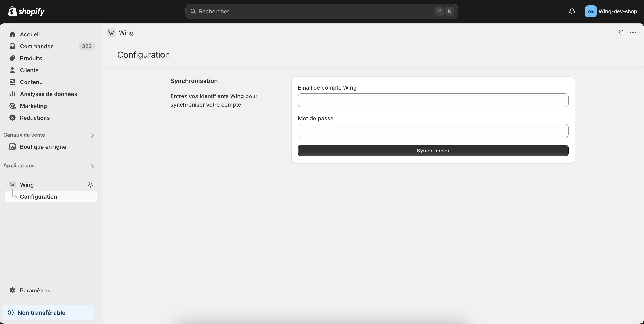Open the Wing-dev-shop account menu
Screen dimensions: 644x324
click(x=611, y=11)
